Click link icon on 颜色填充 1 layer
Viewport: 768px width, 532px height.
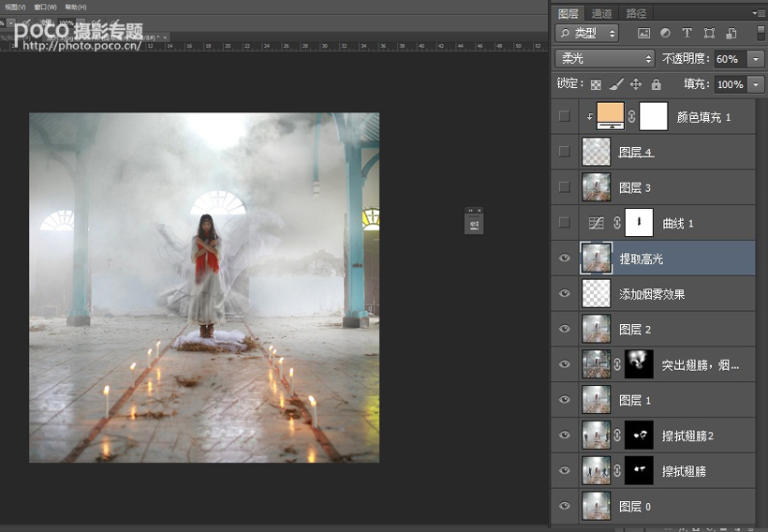pyautogui.click(x=631, y=116)
